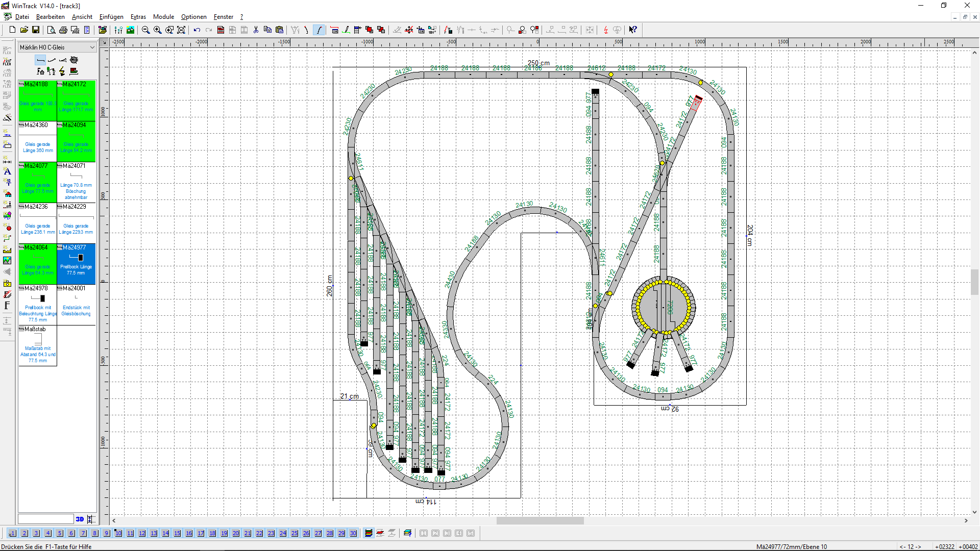The image size is (980, 551).
Task: Select the straight track category icon
Action: [x=40, y=60]
